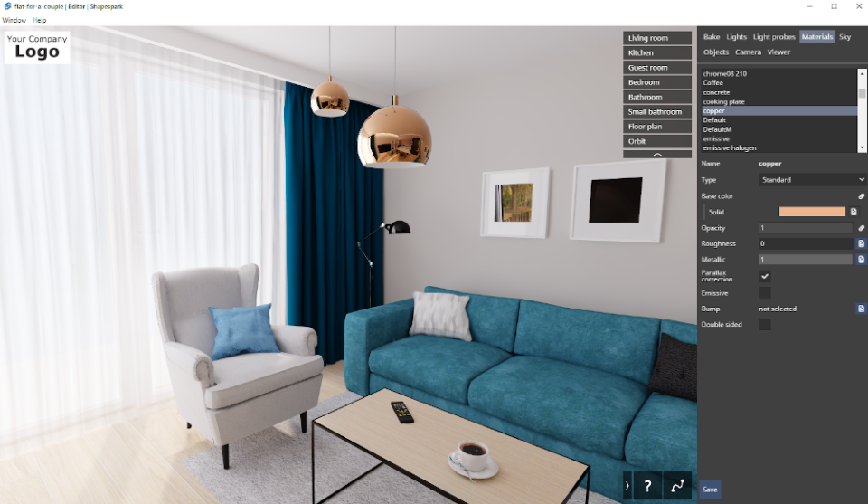This screenshot has height=504, width=868.
Task: Choose a Metallic texture file
Action: (861, 259)
